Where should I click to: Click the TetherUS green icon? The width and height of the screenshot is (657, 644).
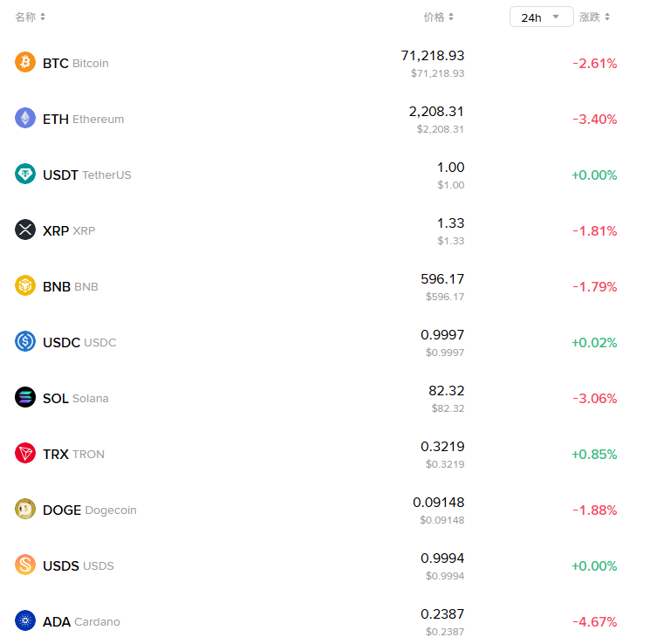[25, 174]
